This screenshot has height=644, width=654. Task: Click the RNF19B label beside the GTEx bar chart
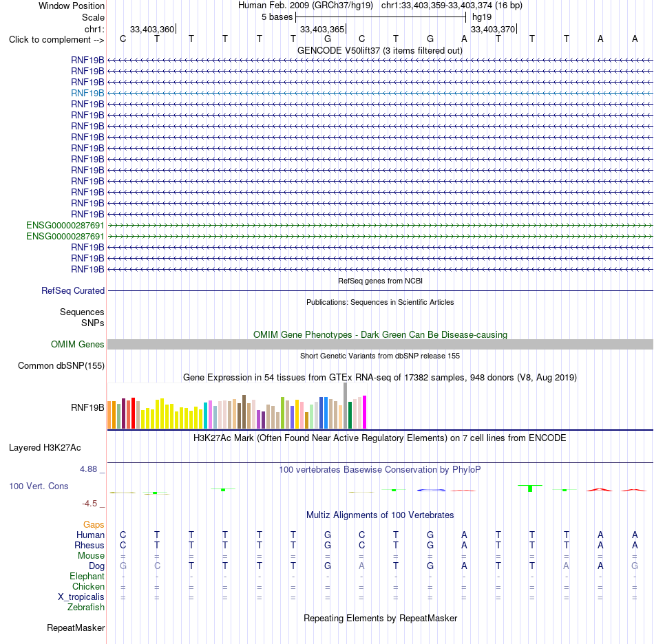pyautogui.click(x=87, y=407)
